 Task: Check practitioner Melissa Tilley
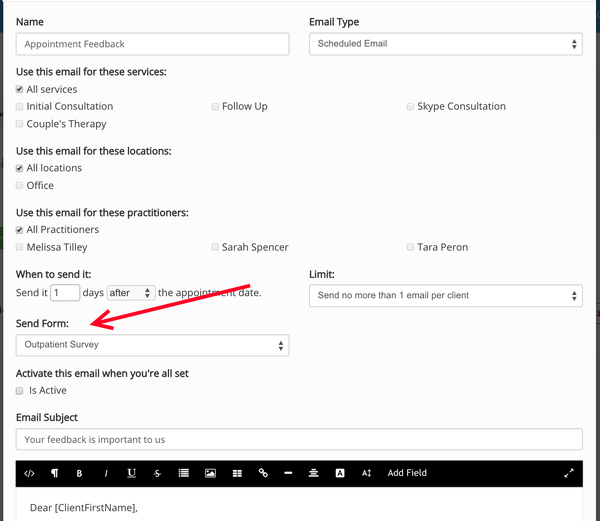[x=19, y=247]
